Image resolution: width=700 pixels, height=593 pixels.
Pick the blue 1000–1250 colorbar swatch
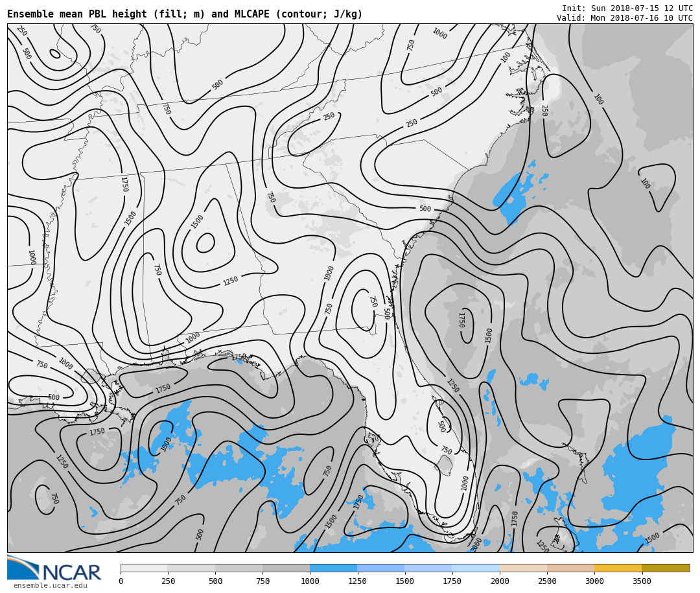[x=333, y=568]
